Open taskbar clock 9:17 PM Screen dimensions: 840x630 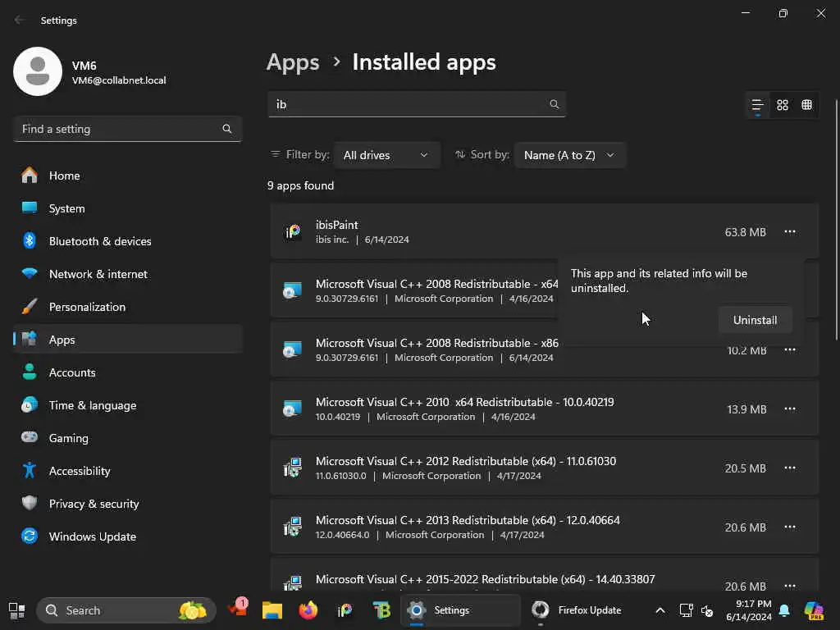[x=749, y=610]
